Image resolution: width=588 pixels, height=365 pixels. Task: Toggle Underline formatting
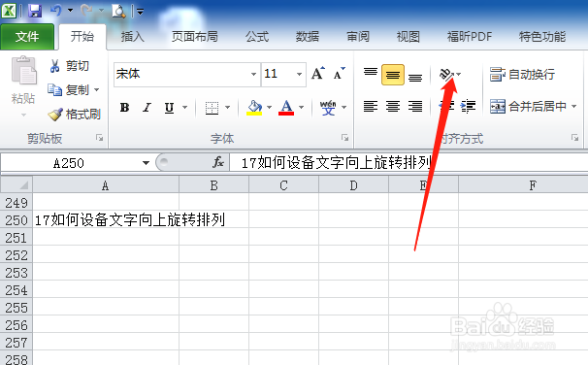pyautogui.click(x=170, y=108)
